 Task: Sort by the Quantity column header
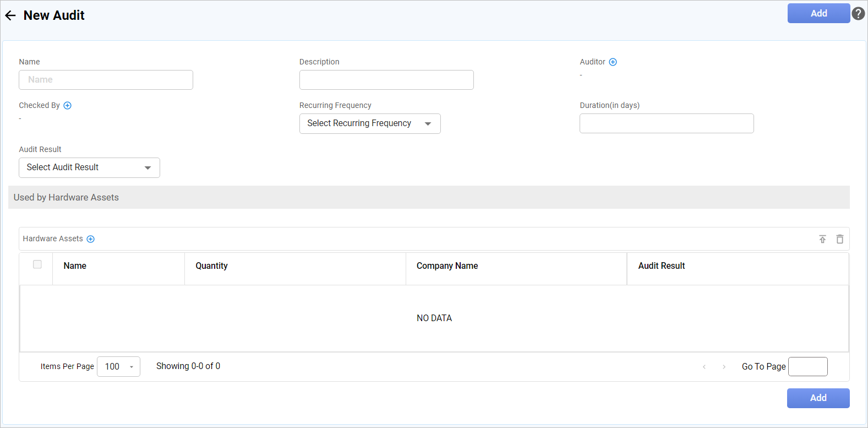coord(211,266)
